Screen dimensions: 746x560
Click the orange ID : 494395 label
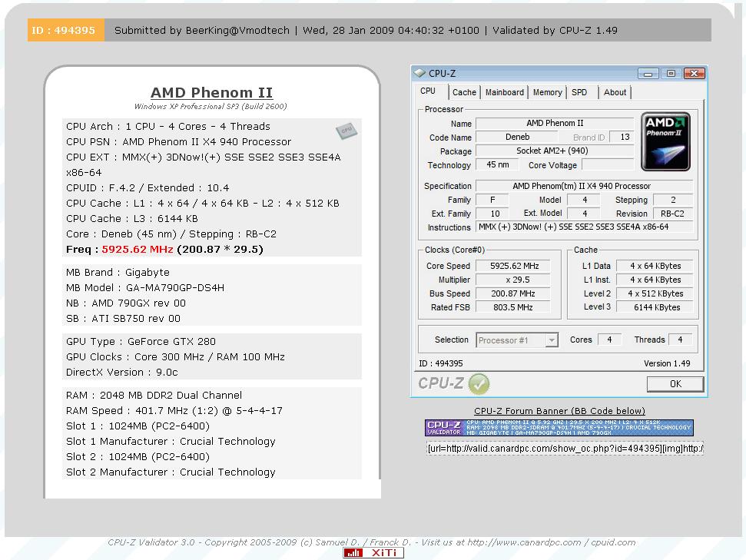tap(65, 30)
